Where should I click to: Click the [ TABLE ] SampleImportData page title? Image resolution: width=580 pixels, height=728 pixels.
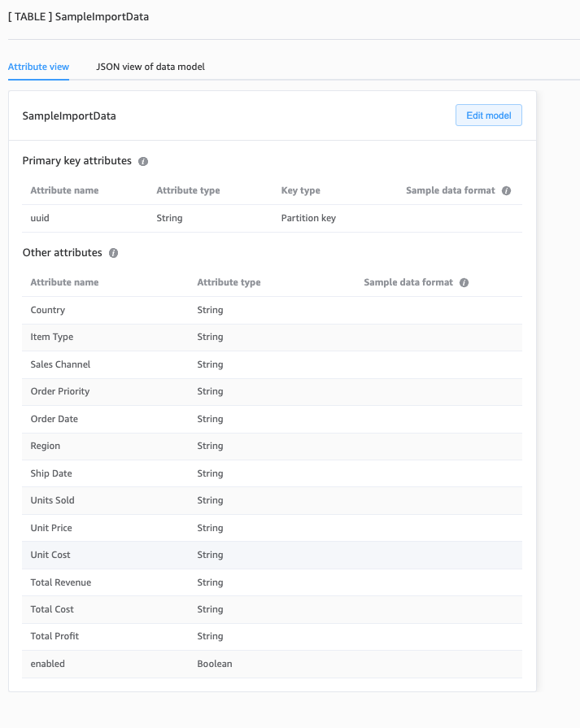(78, 16)
